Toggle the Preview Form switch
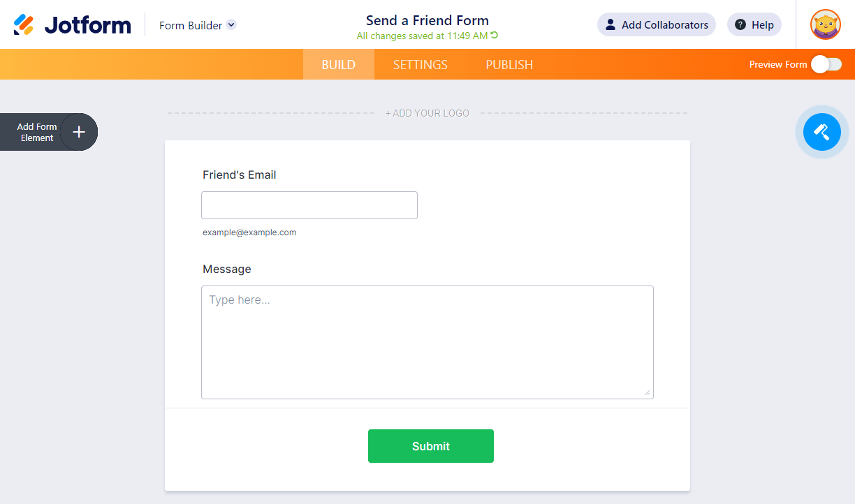Screen dimensions: 855x504 point(826,64)
